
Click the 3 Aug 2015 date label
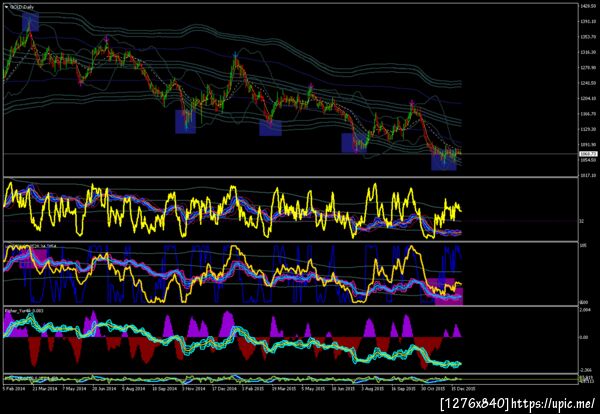[x=373, y=388]
